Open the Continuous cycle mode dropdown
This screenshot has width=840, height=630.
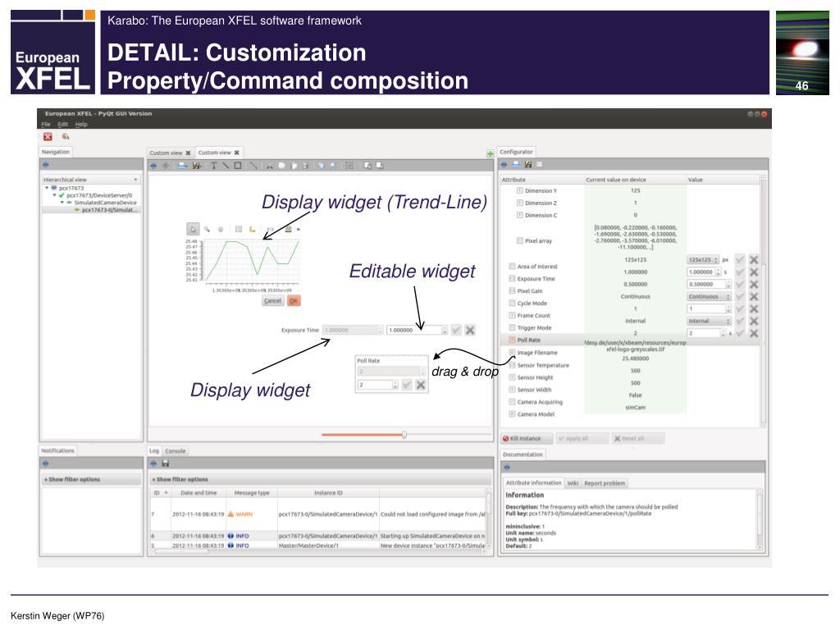click(710, 297)
